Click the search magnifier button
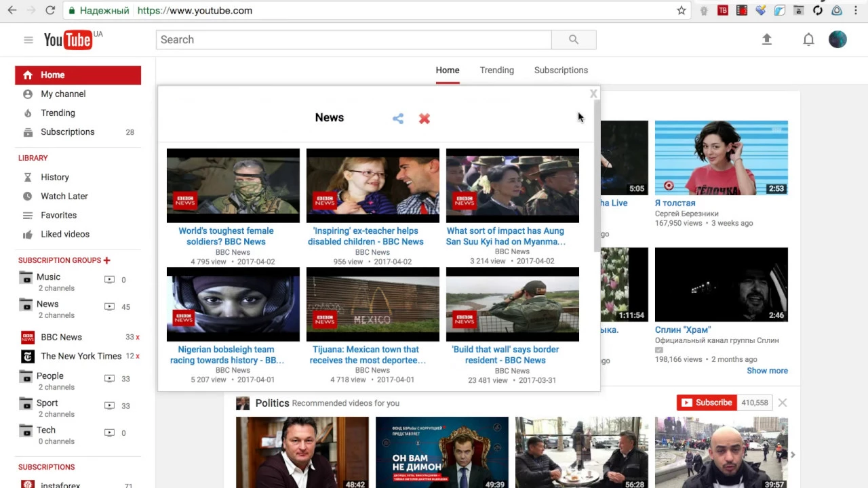Screen dimensions: 868x488 point(574,40)
